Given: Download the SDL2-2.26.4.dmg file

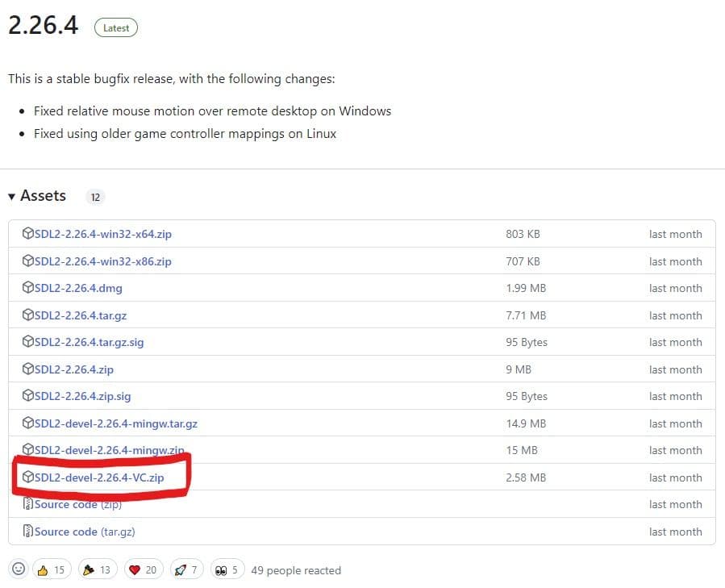Looking at the screenshot, I should (x=78, y=288).
